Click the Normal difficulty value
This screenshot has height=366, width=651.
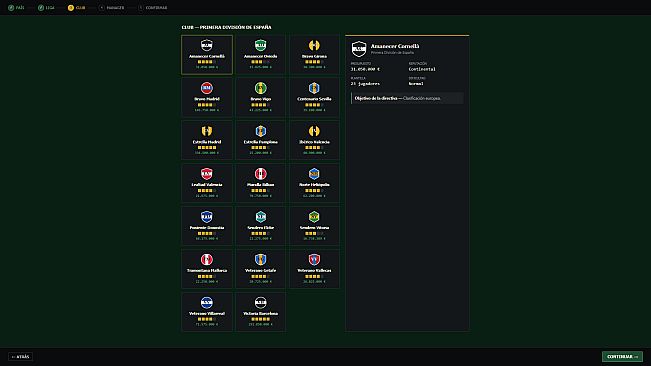(x=416, y=84)
